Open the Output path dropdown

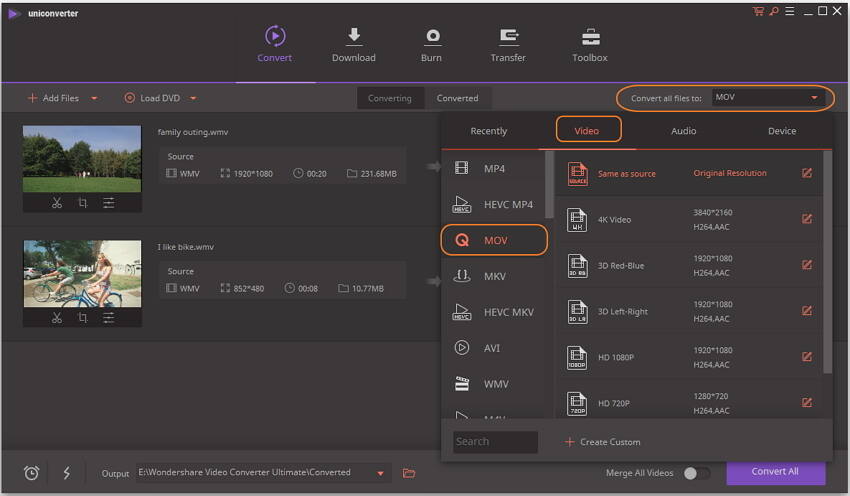coord(381,473)
